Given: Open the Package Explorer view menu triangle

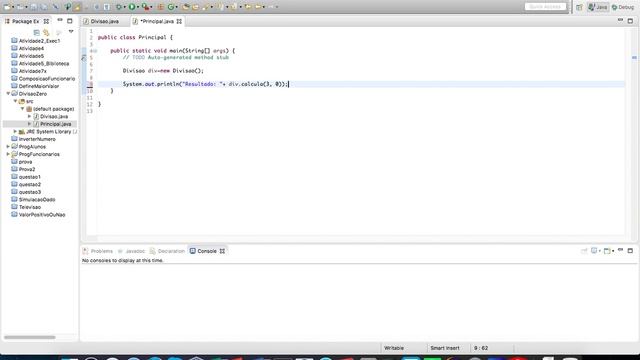Looking at the screenshot, I should click(x=71, y=31).
